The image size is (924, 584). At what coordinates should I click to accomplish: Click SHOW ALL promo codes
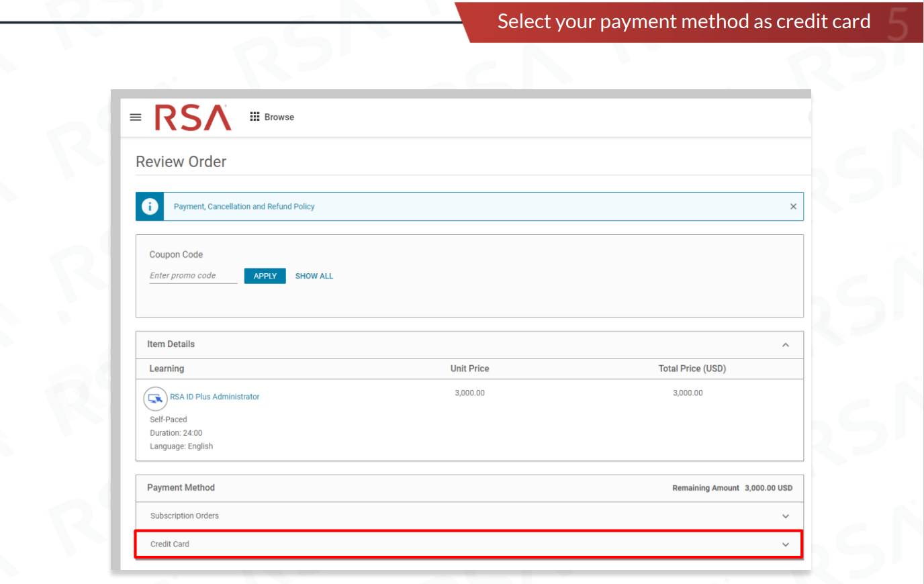[314, 276]
